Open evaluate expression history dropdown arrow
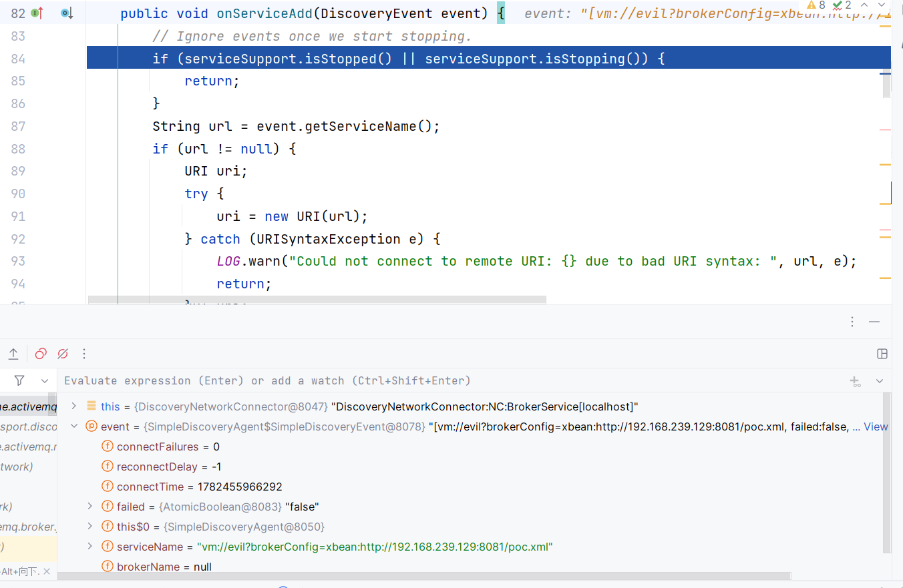The height and width of the screenshot is (588, 903). click(x=880, y=381)
